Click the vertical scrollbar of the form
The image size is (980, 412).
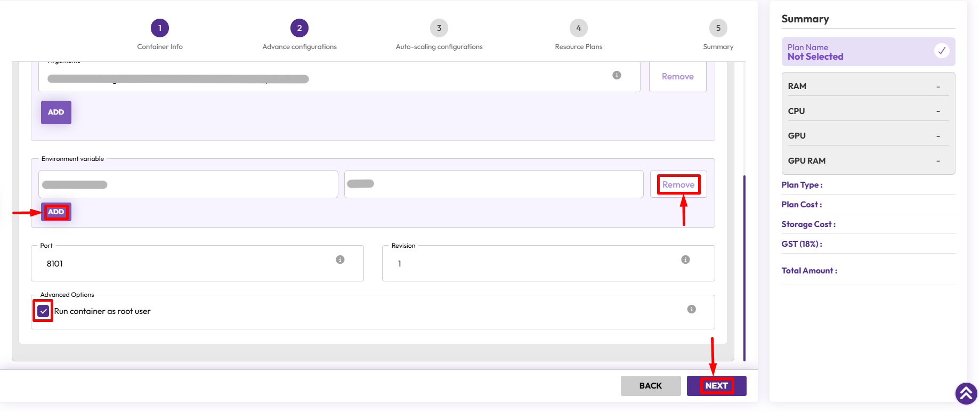[x=744, y=266]
